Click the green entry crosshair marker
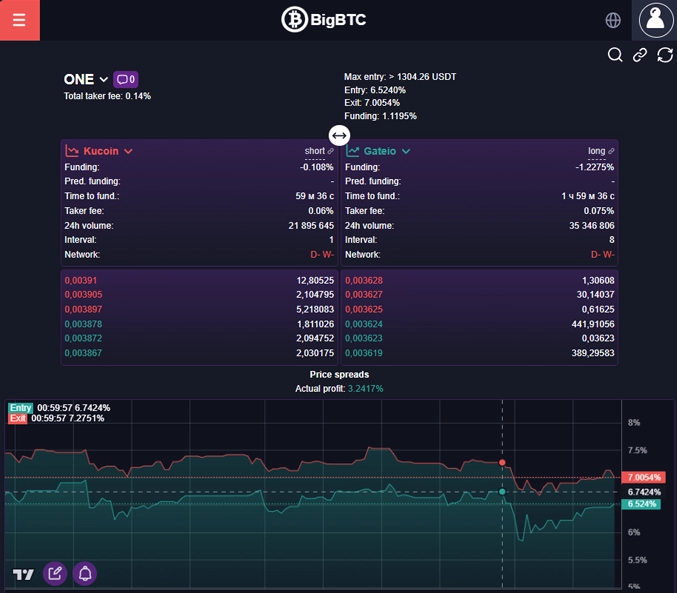The image size is (677, 593). click(x=502, y=492)
